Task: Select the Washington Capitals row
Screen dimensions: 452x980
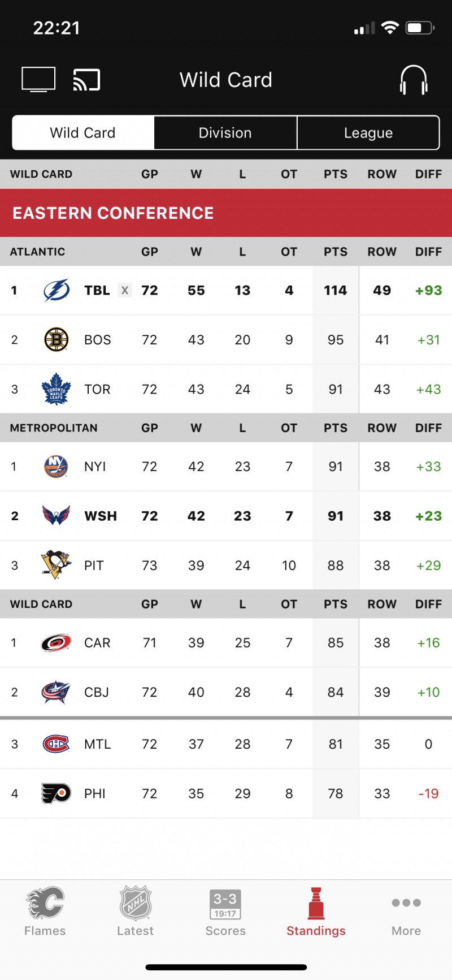Action: (226, 516)
